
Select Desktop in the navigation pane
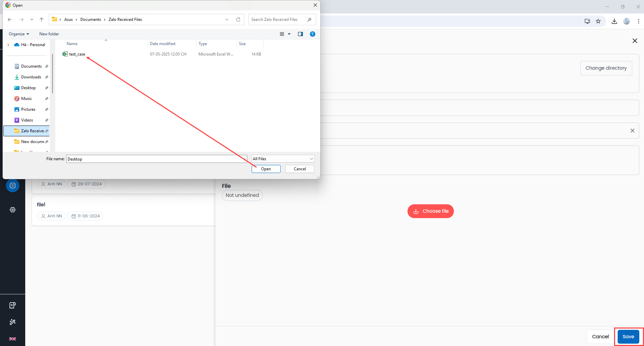click(x=28, y=88)
